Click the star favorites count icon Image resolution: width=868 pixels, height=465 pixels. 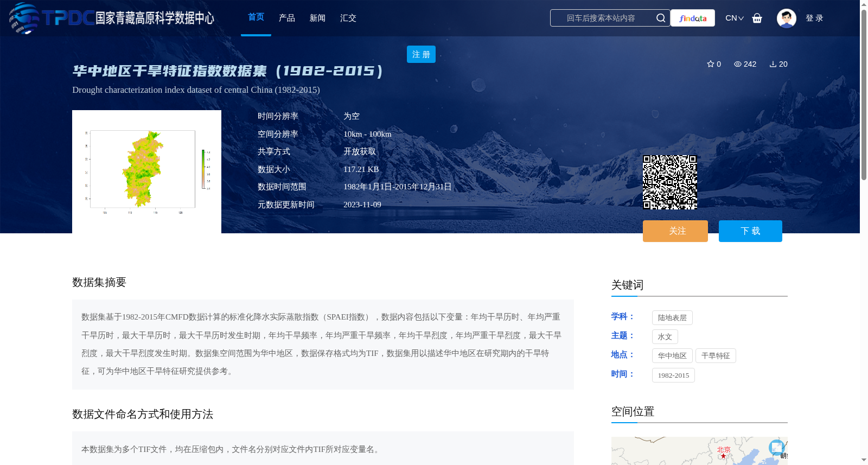point(711,64)
